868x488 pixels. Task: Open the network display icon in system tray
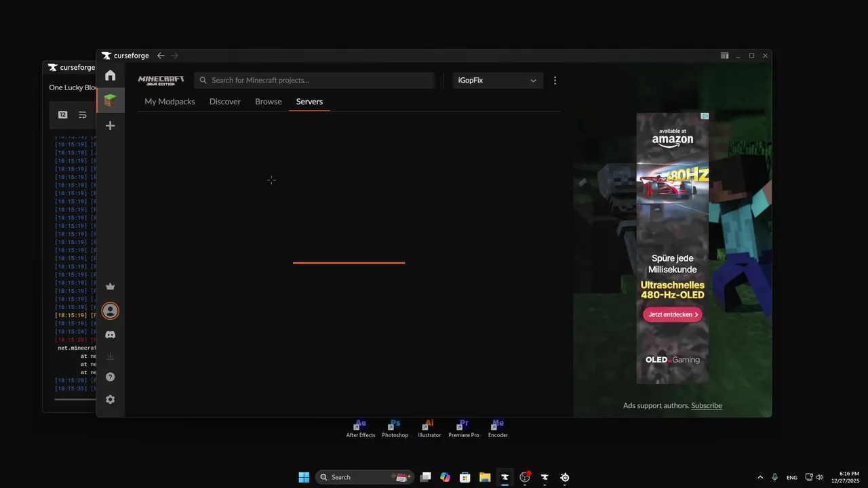click(809, 477)
